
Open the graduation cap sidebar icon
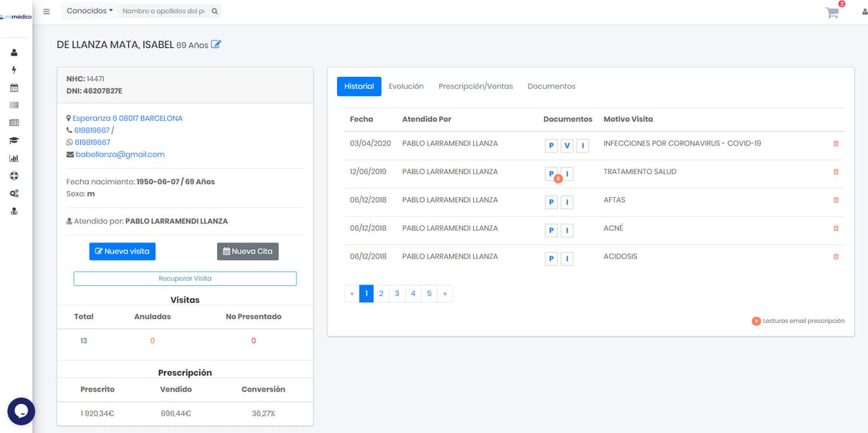pos(14,140)
